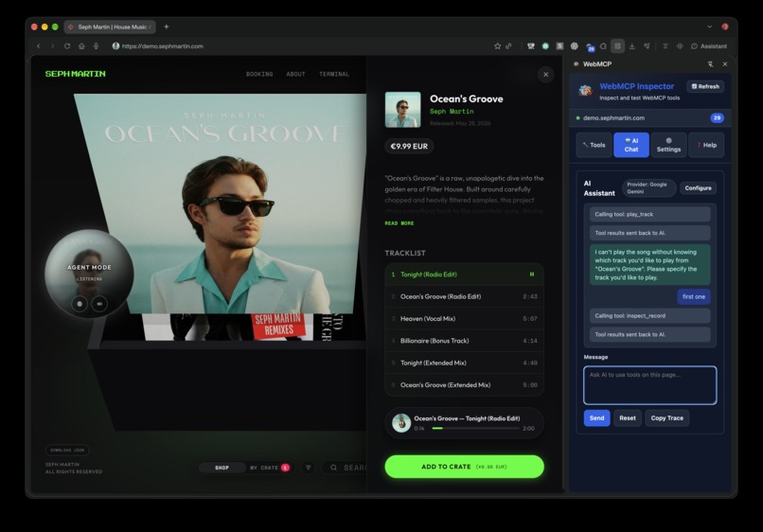The image size is (763, 532).
Task: Open the green circular extension icon
Action: coord(545,46)
